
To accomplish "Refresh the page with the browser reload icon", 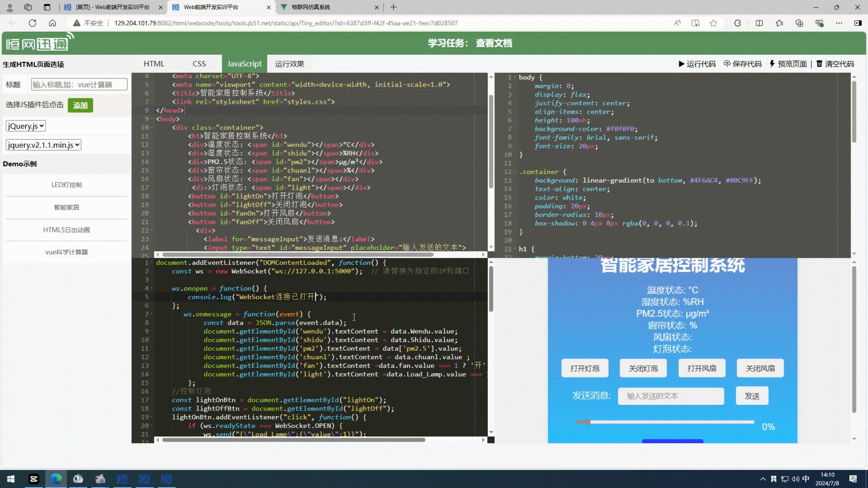I will (x=32, y=23).
